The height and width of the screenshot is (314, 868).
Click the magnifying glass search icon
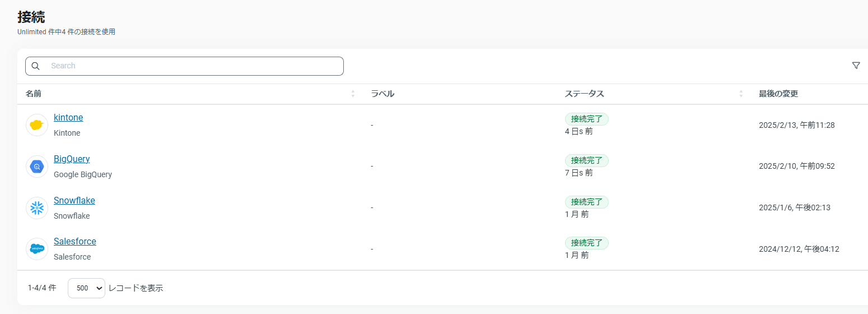(x=36, y=66)
